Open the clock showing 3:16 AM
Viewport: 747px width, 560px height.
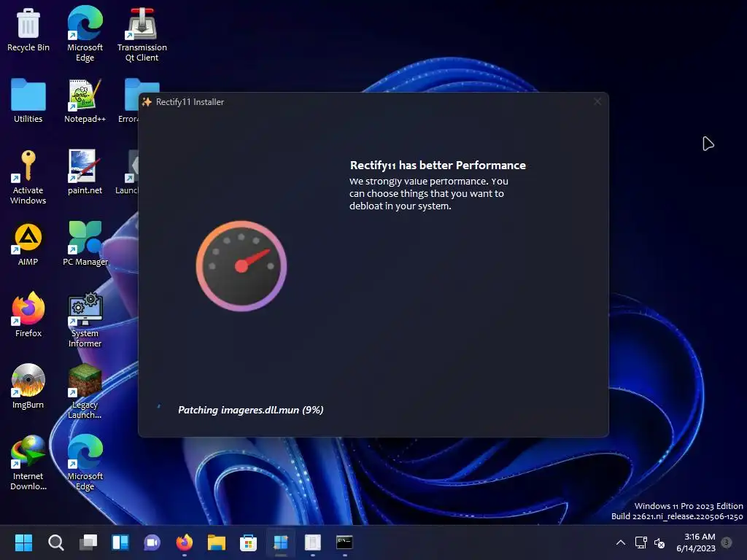click(x=696, y=542)
